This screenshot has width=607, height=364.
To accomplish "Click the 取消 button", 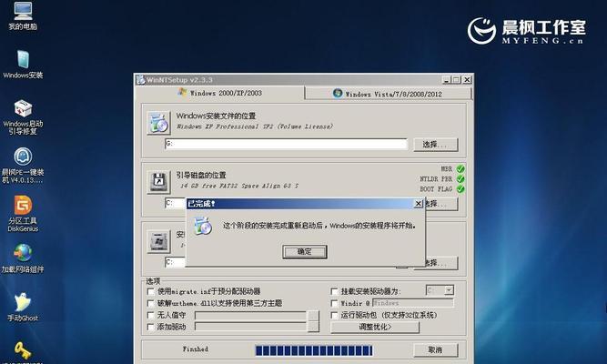I will (x=436, y=350).
